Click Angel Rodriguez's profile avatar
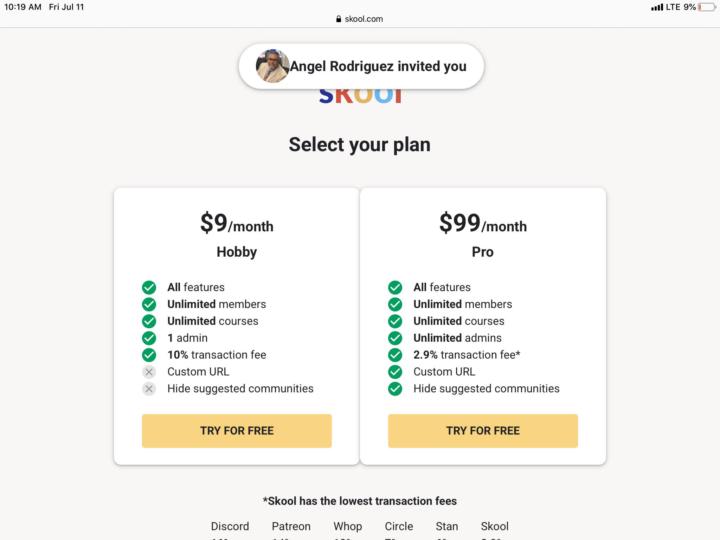This screenshot has height=540, width=720. pos(272,66)
